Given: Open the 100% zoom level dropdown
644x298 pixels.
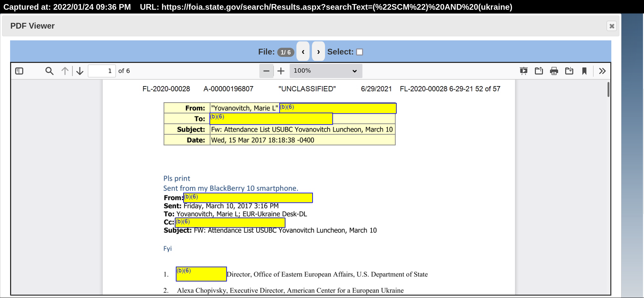Looking at the screenshot, I should (326, 71).
